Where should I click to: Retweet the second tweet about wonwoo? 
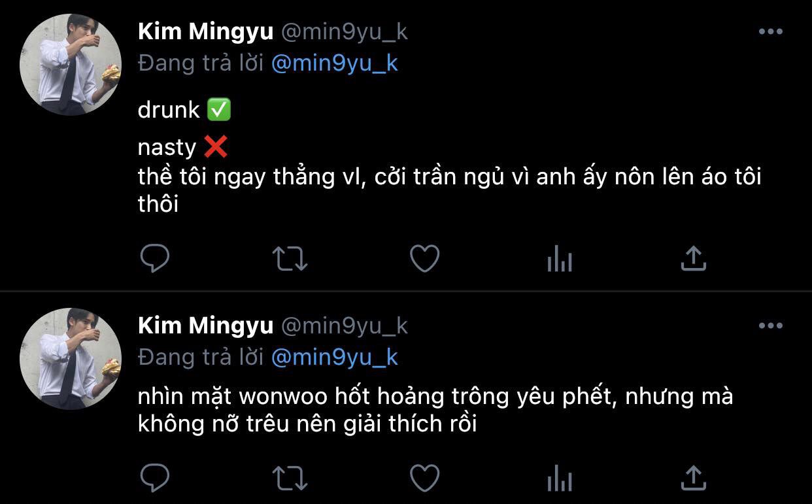(290, 479)
